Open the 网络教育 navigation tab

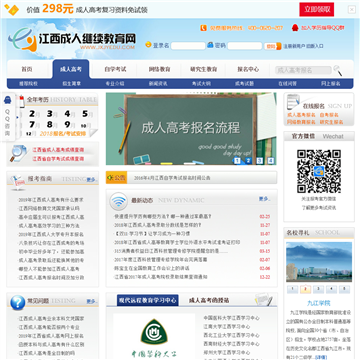[159, 69]
